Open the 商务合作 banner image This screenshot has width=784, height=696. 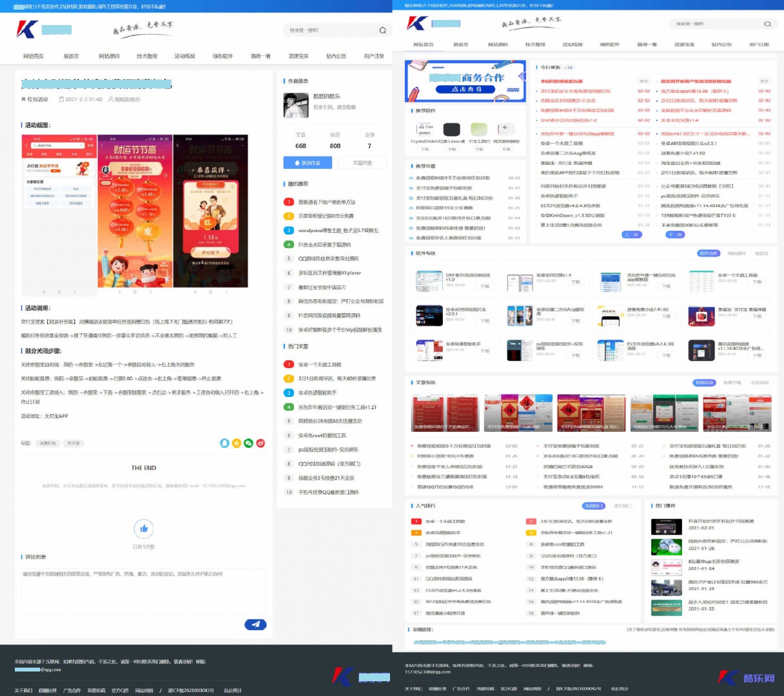(465, 81)
